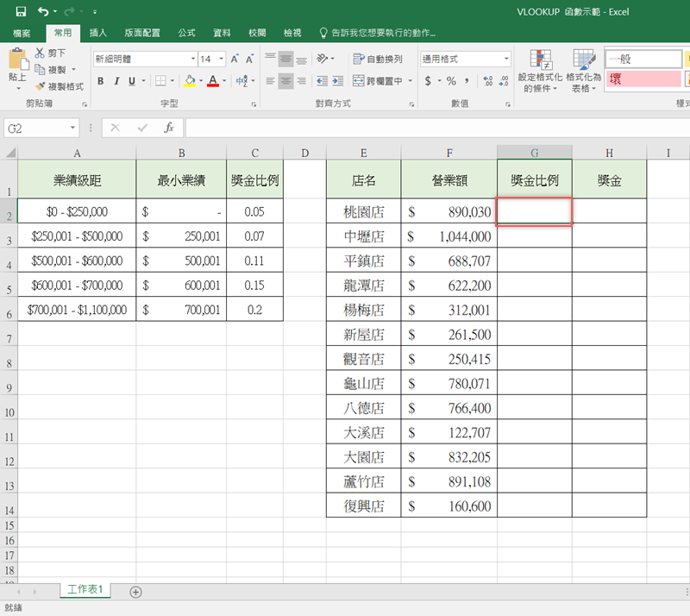Select the Format Painter (複製格式) brush

(40, 86)
